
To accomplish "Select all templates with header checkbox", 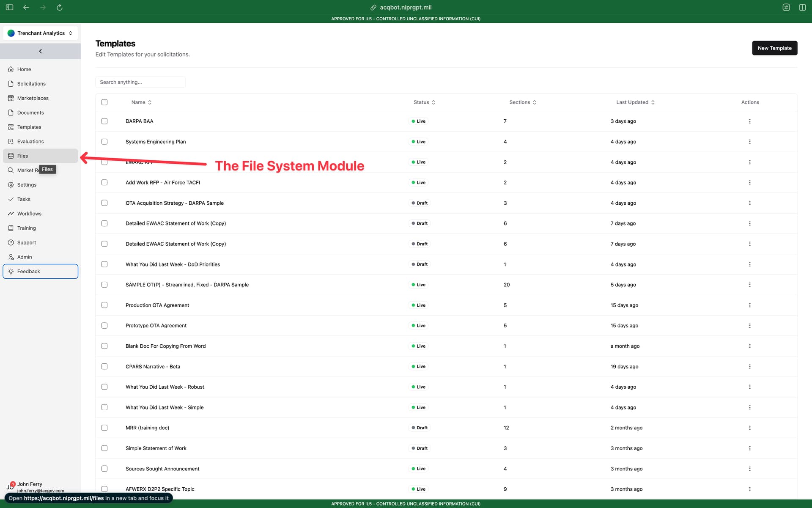I will coord(104,102).
